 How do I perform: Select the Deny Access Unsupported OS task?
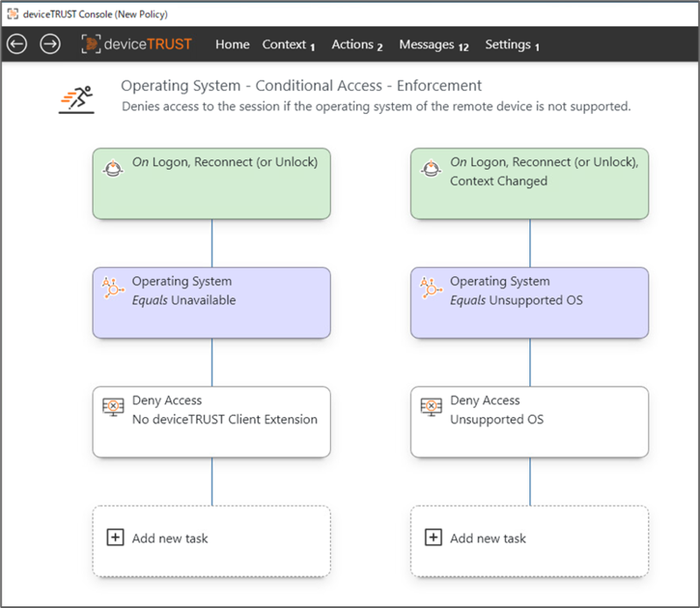tap(529, 422)
